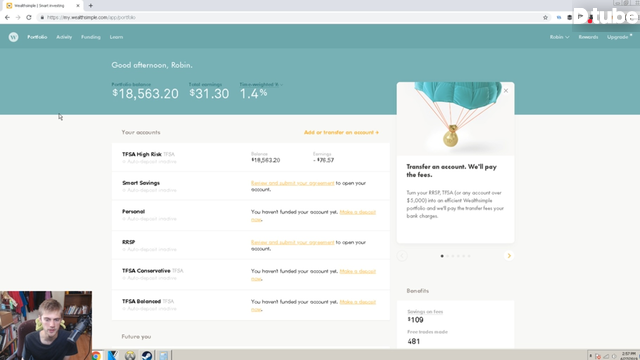Click Make a deposit for TFSA Balanced
Image resolution: width=640 pixels, height=360 pixels.
(358, 302)
